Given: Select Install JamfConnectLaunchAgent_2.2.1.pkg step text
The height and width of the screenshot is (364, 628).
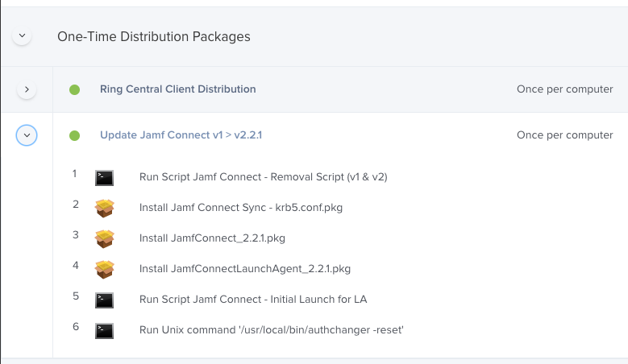Looking at the screenshot, I should [x=245, y=268].
